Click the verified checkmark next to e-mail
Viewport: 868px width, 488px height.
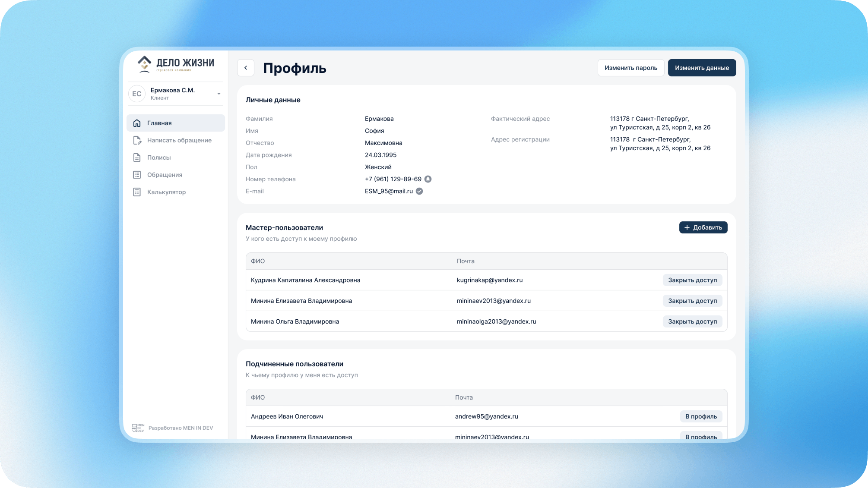[x=419, y=191]
